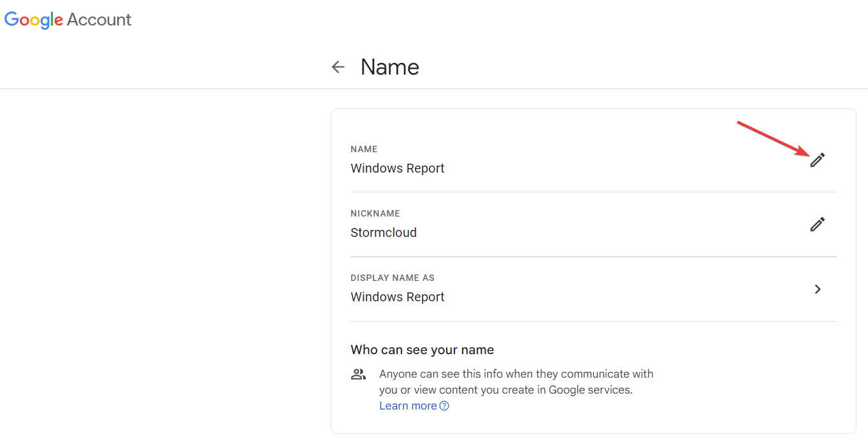Click the people icon under Who can see
868x442 pixels.
coord(358,374)
